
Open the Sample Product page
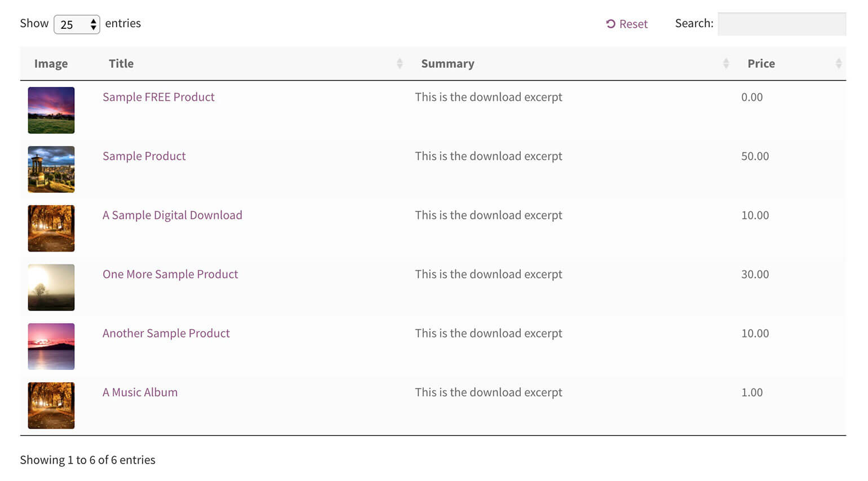pos(144,156)
